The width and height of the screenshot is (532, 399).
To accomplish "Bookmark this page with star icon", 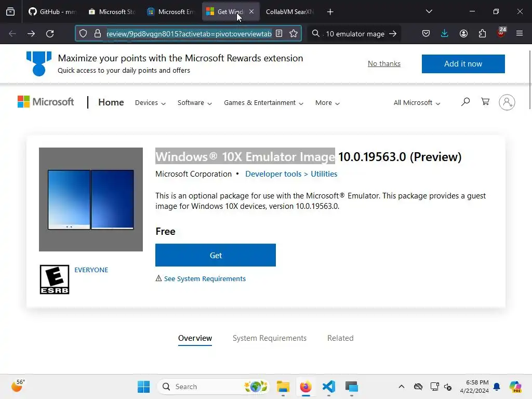I will pos(294,34).
